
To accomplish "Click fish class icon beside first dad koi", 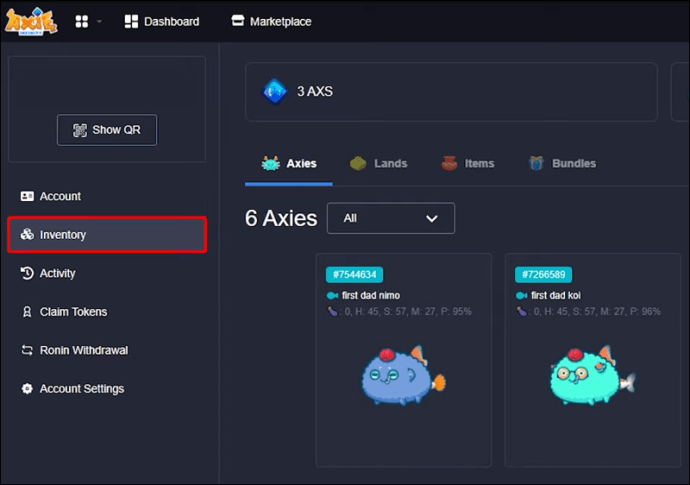I will pyautogui.click(x=521, y=295).
